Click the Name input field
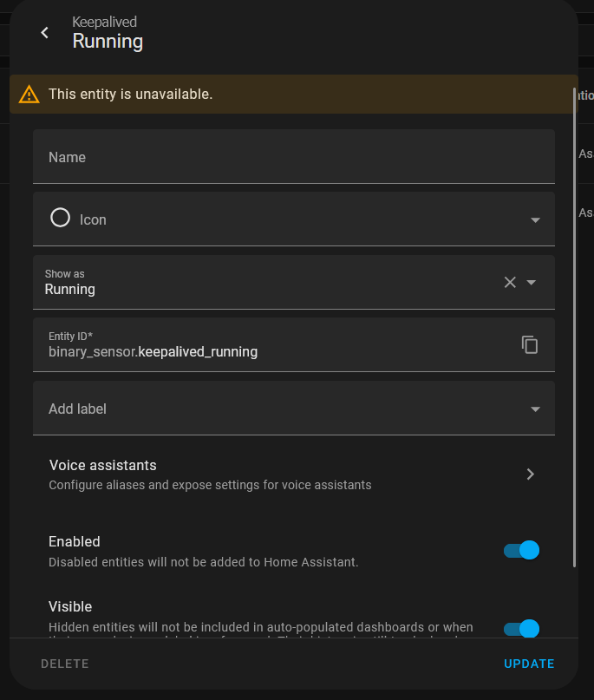Screen dimensions: 594x700 (x=293, y=157)
